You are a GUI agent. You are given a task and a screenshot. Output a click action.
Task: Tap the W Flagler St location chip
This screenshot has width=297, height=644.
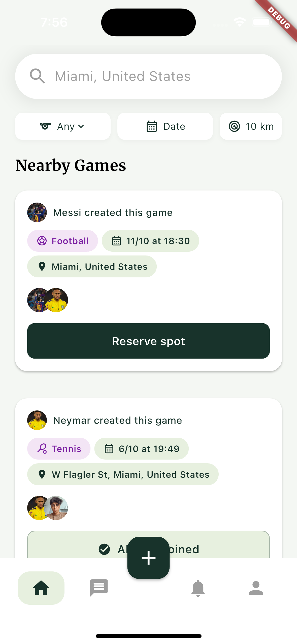pos(123,474)
